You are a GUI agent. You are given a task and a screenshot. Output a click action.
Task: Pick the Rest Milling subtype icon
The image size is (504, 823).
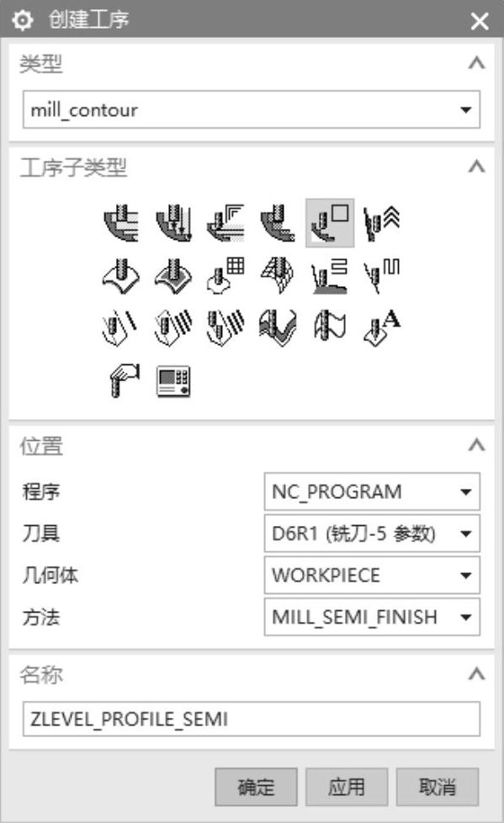click(278, 223)
